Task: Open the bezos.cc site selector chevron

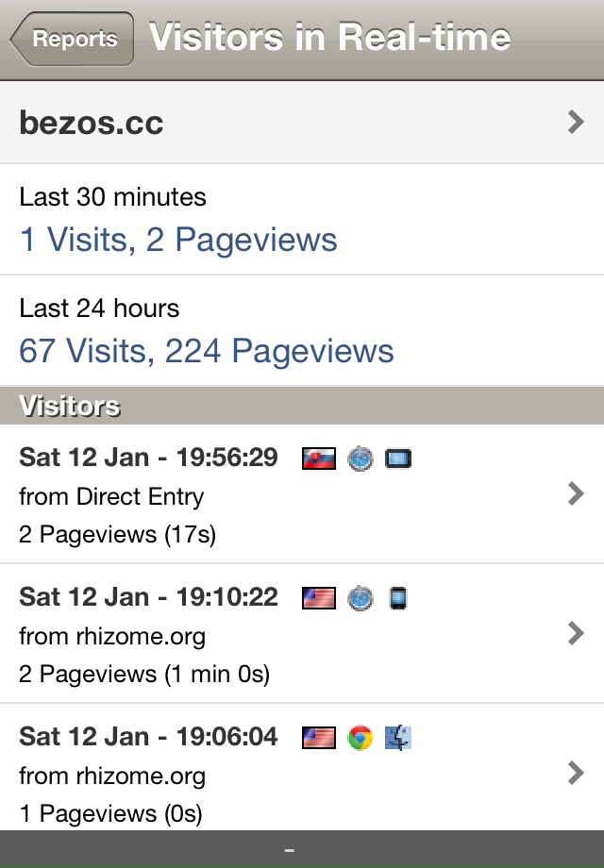Action: [x=576, y=122]
